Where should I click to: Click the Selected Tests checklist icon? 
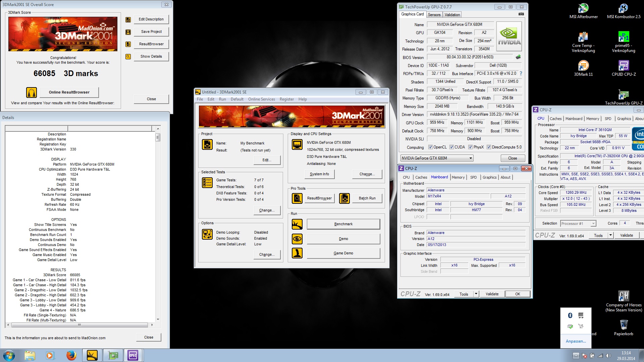coord(207,183)
